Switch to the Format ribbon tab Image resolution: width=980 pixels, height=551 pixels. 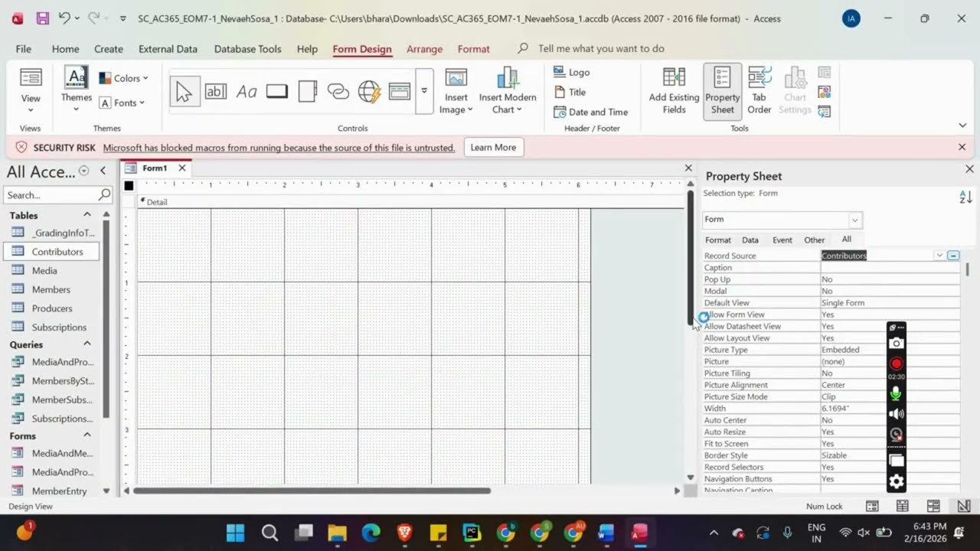click(473, 49)
